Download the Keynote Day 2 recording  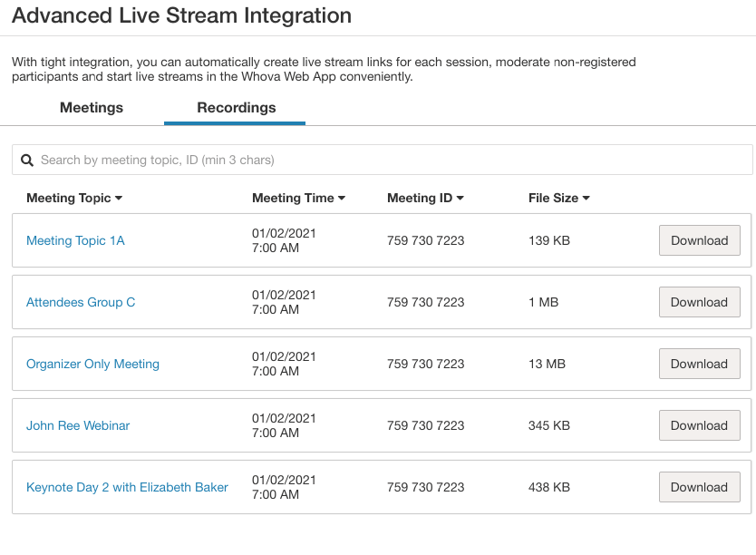699,488
